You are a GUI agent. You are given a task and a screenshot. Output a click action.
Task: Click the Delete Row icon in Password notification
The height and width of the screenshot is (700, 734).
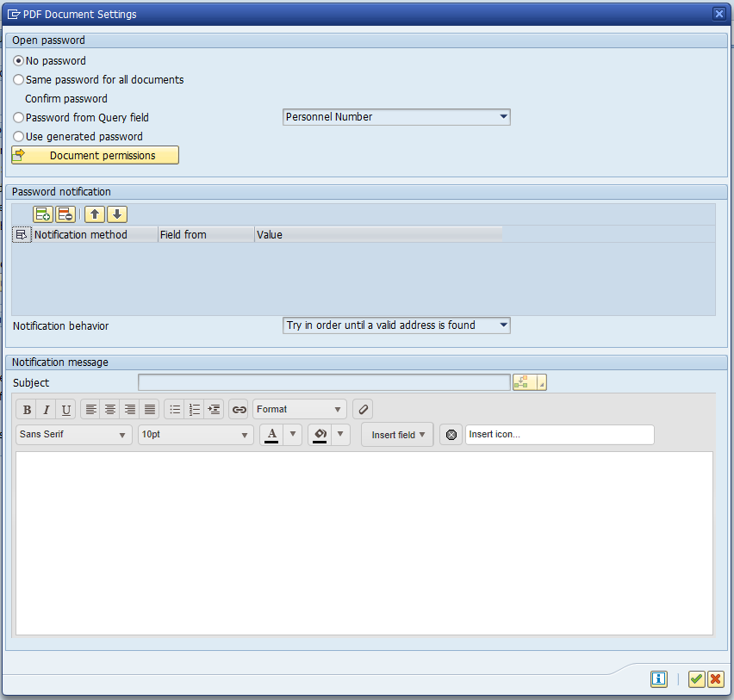coord(65,214)
